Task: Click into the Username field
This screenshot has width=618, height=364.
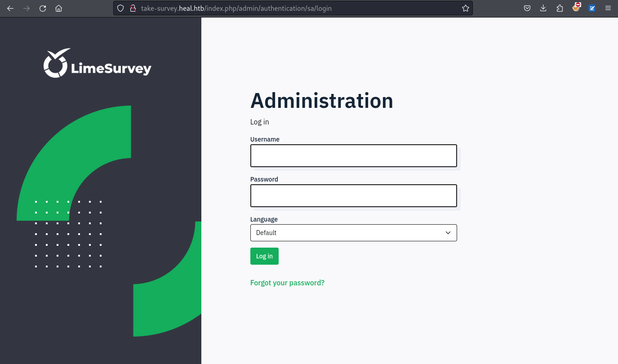Action: click(353, 155)
